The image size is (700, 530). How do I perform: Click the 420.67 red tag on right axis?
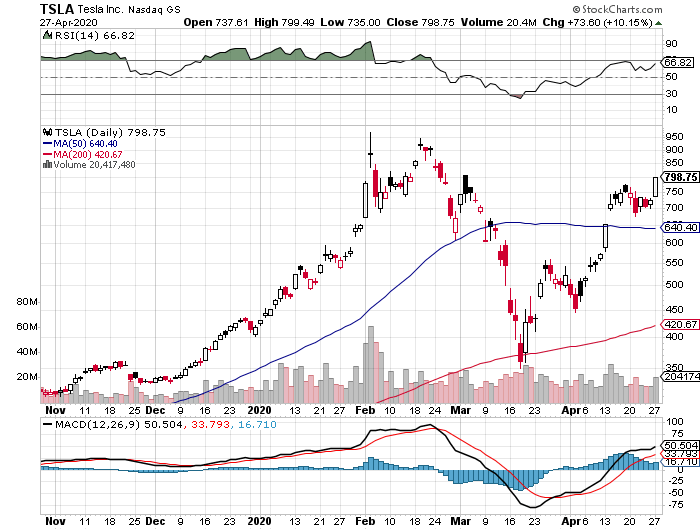tap(679, 325)
